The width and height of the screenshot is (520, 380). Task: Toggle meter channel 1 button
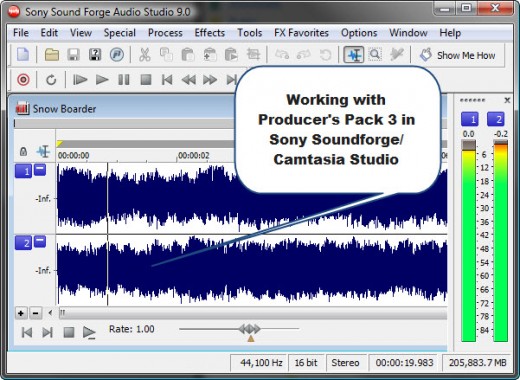pyautogui.click(x=469, y=119)
